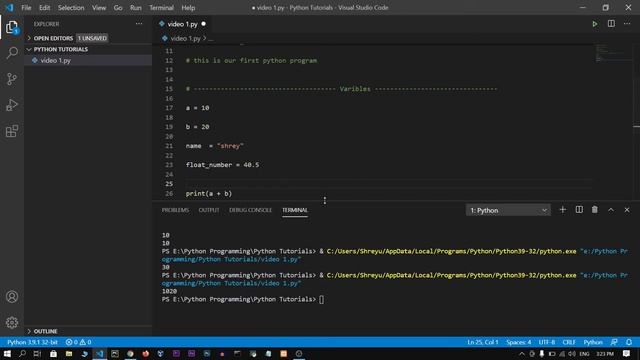Click the 1 UNSAVED badge

coord(92,38)
